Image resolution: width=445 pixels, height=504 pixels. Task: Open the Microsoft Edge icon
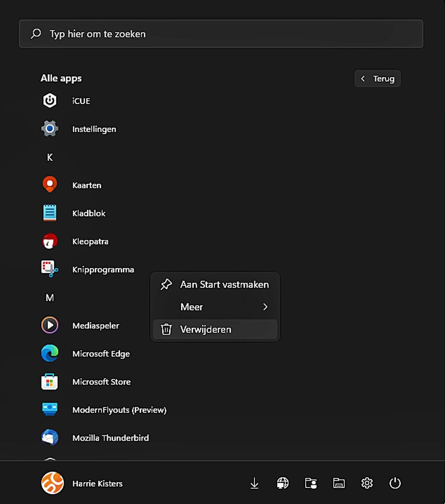coord(50,353)
